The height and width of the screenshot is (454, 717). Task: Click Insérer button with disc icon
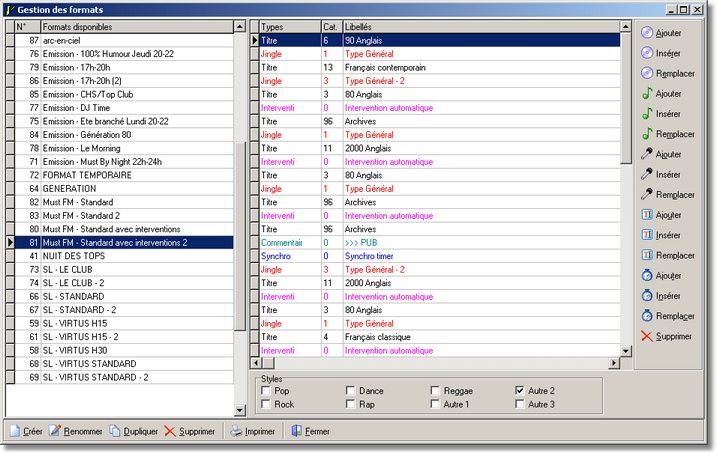pos(661,53)
